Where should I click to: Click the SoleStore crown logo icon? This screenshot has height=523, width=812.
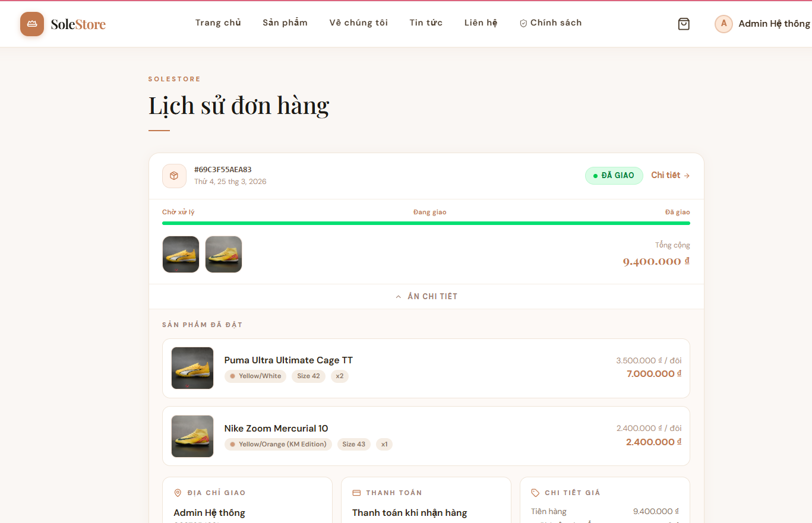point(32,24)
